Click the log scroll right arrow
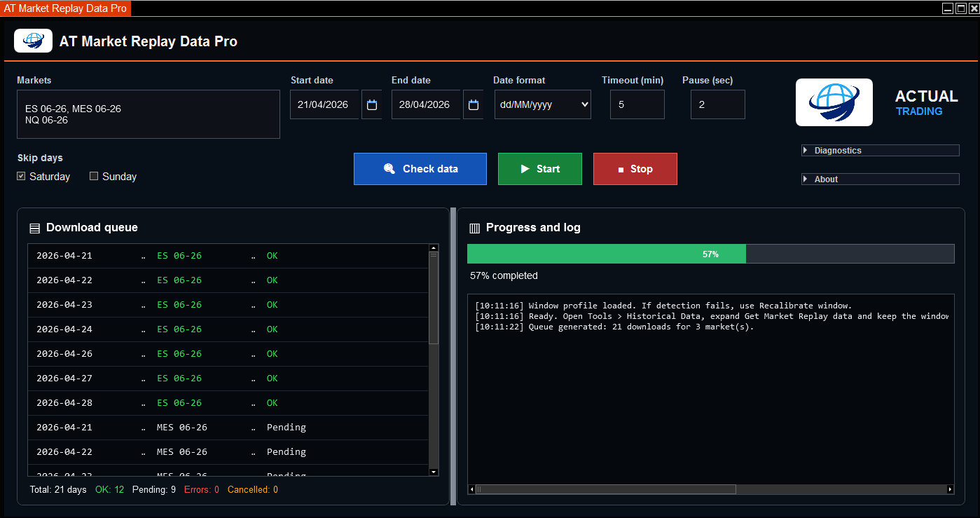The image size is (980, 518). [x=951, y=489]
